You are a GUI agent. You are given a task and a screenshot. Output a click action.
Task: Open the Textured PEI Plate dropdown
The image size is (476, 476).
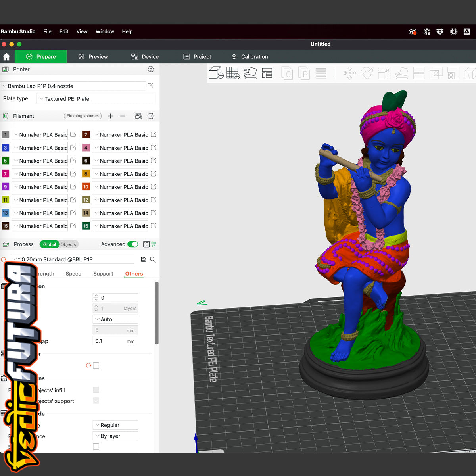coord(96,99)
